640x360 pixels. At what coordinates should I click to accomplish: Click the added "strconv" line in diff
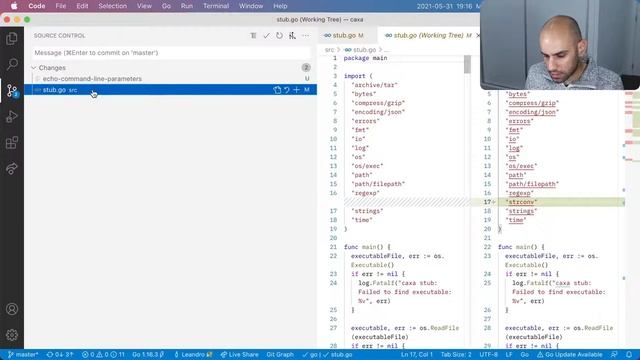(548, 202)
